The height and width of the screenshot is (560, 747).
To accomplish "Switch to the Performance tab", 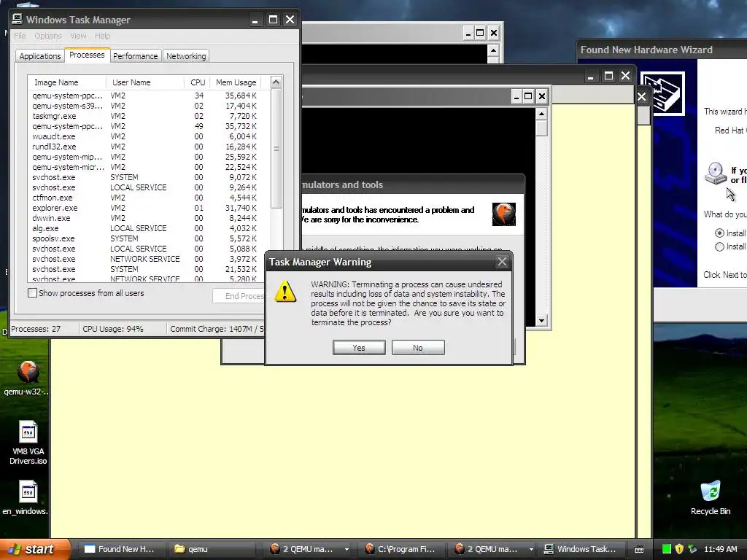I will pos(135,55).
